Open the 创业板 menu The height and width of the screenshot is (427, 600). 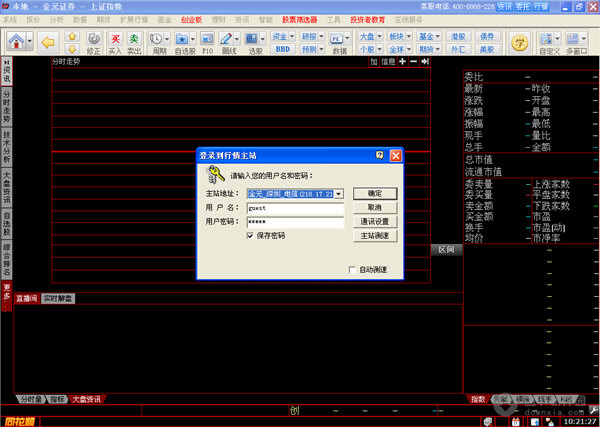point(191,20)
